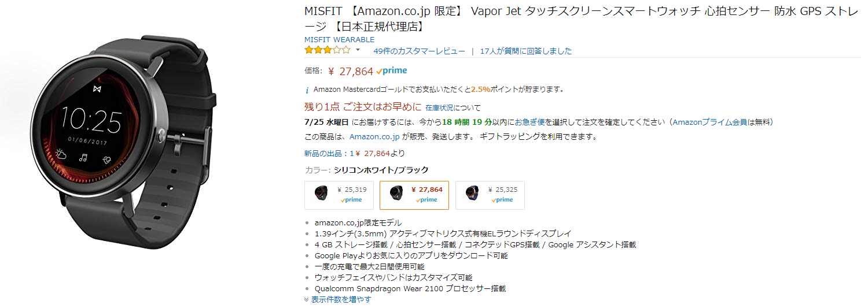Open the MISFIT WEARABLE brand link
Image resolution: width=868 pixels, height=308 pixels.
(x=339, y=39)
